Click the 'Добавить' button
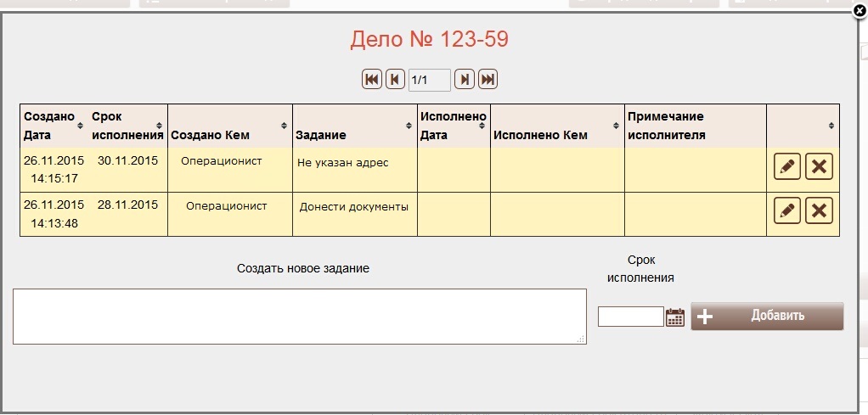The height and width of the screenshot is (415, 868). [x=767, y=317]
